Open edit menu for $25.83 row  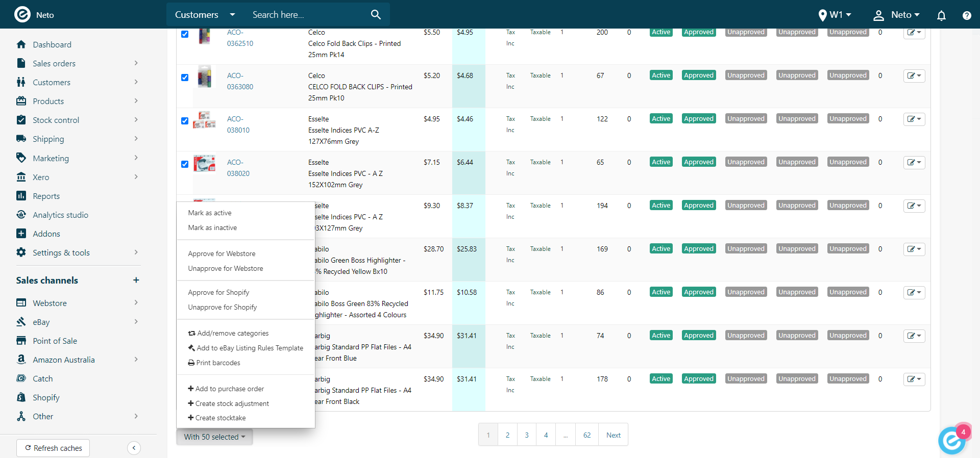(914, 249)
